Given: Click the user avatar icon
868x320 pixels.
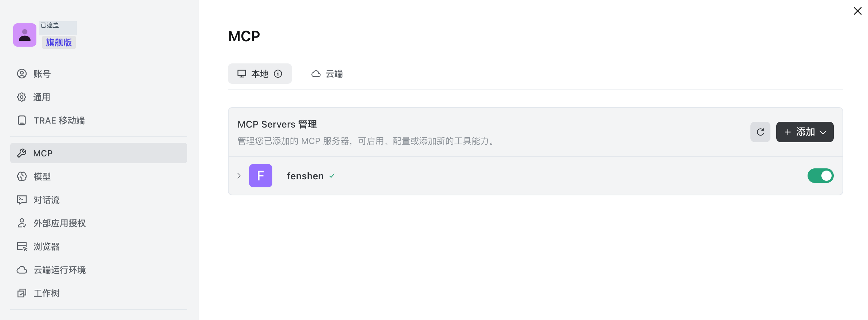Looking at the screenshot, I should [x=25, y=35].
